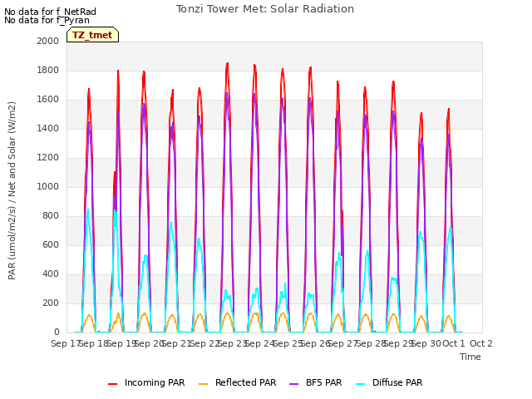Image resolution: width=532 pixels, height=399 pixels.
Task: Click the 800 y-axis tick label
Action: [x=51, y=216]
